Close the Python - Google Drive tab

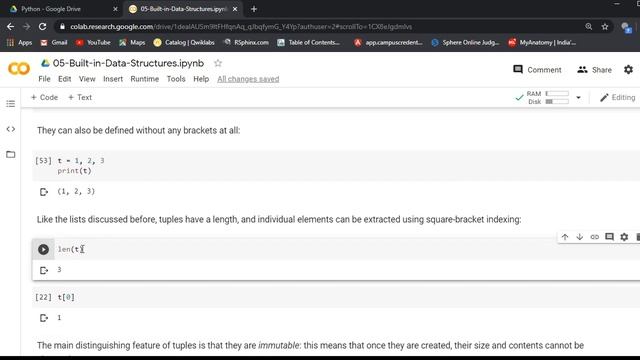(x=115, y=9)
